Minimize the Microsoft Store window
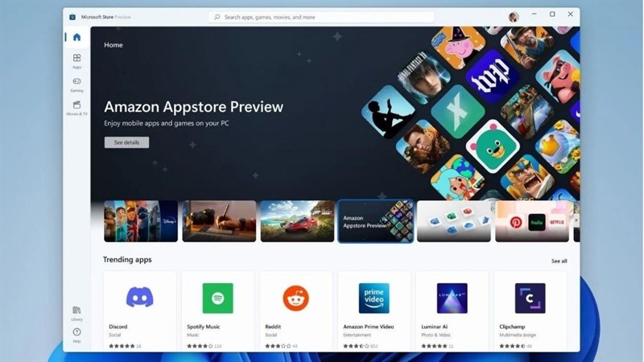644x362 pixels. 534,14
